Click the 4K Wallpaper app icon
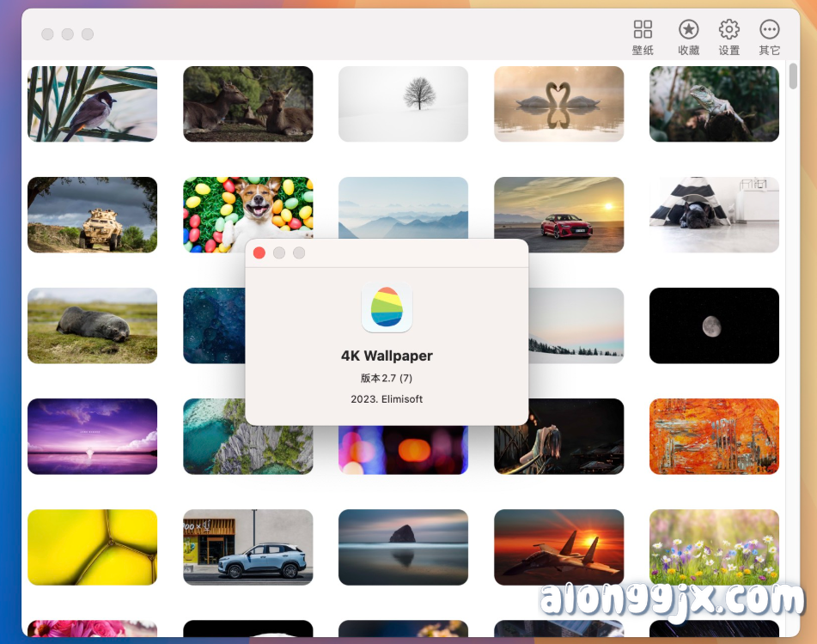Viewport: 817px width, 644px height. pyautogui.click(x=387, y=309)
